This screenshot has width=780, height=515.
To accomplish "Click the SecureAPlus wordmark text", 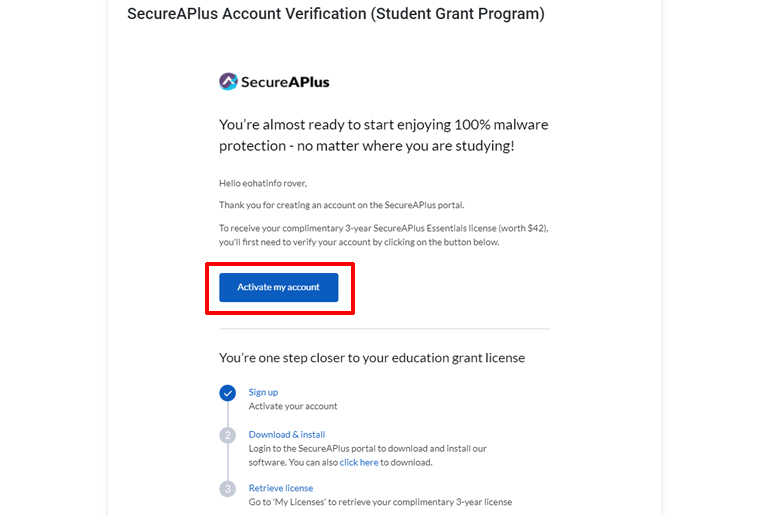I will (285, 82).
